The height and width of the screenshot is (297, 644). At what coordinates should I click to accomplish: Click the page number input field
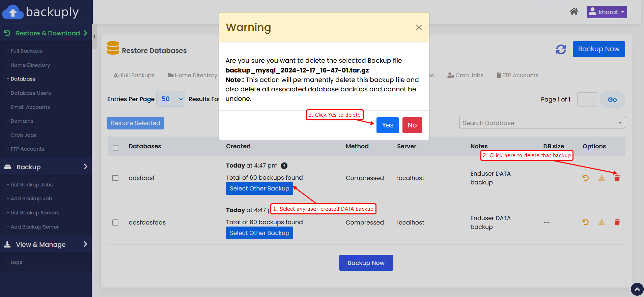(x=587, y=100)
